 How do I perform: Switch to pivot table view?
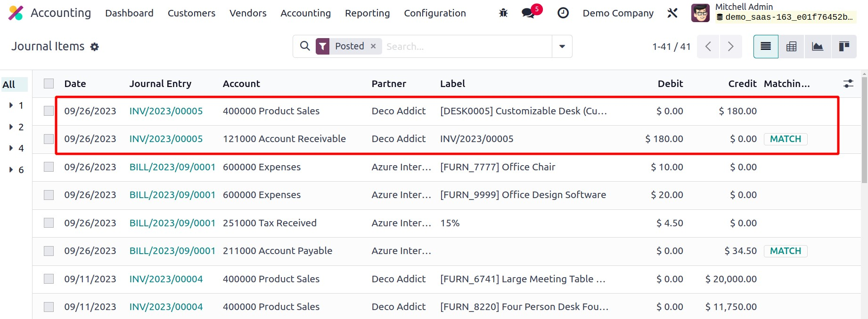[792, 47]
